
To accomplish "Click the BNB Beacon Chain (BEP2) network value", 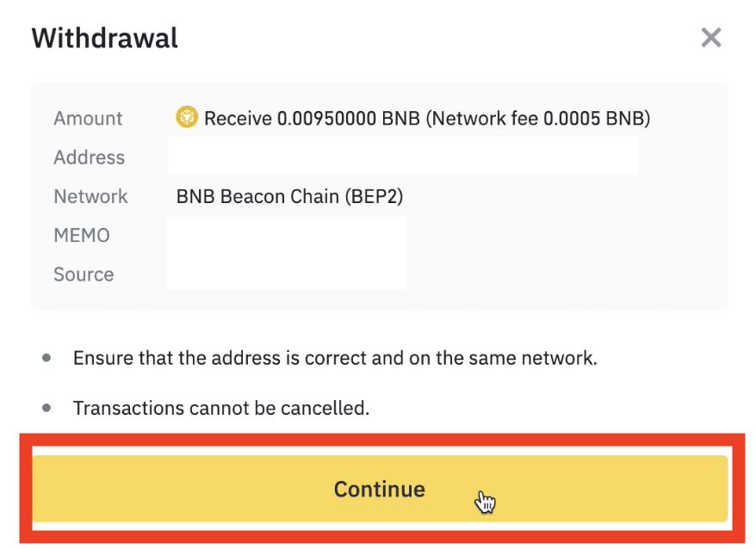I will [290, 197].
